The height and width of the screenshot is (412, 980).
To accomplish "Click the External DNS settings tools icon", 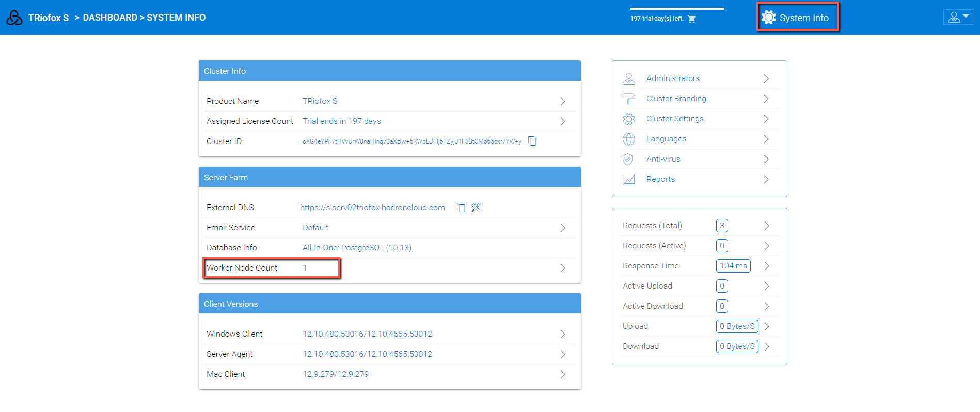I will point(476,207).
